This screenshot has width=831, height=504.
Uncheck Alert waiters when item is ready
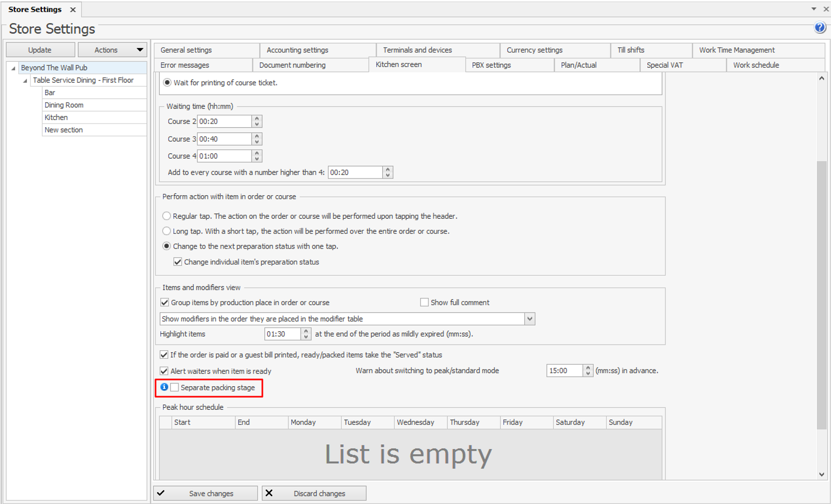point(164,371)
